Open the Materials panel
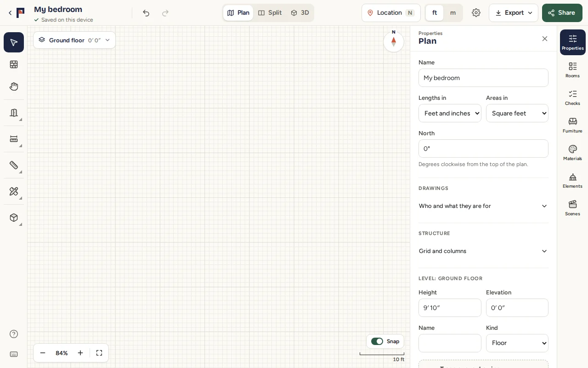Image resolution: width=588 pixels, height=368 pixels. [x=572, y=153]
